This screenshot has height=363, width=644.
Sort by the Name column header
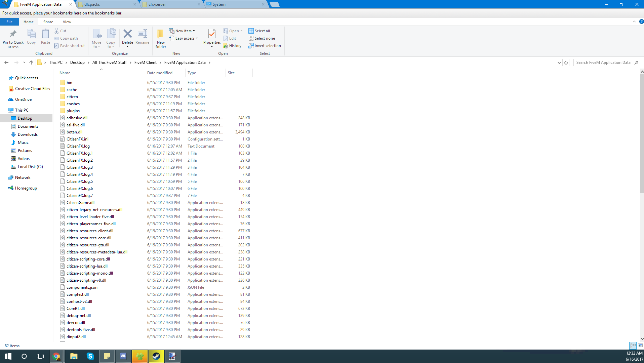(101, 73)
